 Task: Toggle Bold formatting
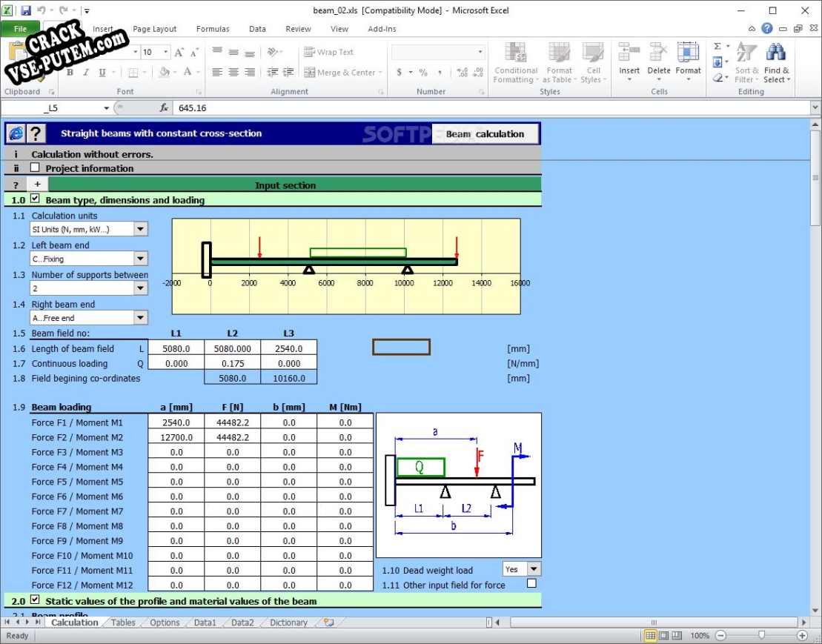[70, 73]
